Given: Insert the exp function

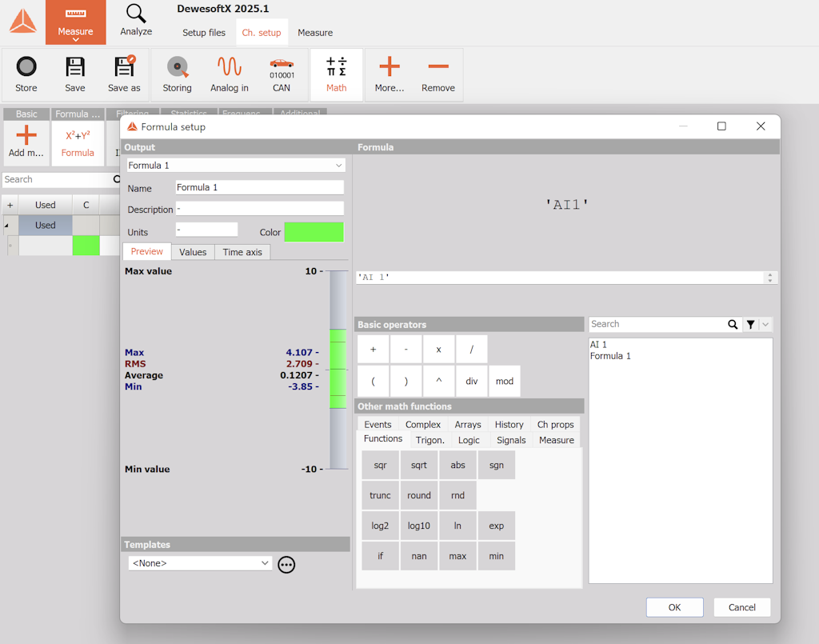Looking at the screenshot, I should click(x=496, y=526).
